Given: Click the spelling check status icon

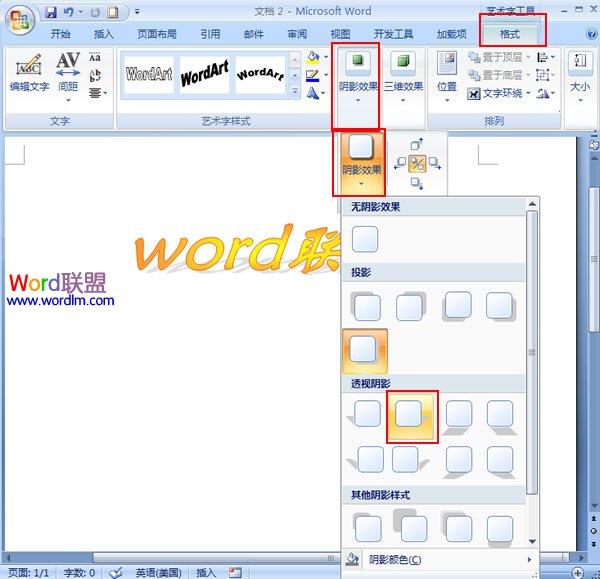Looking at the screenshot, I should (116, 572).
